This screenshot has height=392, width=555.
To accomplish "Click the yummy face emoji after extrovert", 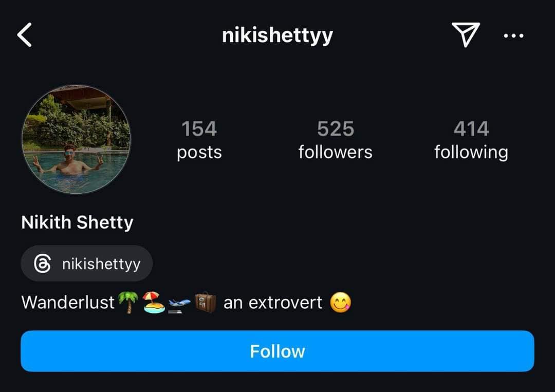I will pos(340,303).
